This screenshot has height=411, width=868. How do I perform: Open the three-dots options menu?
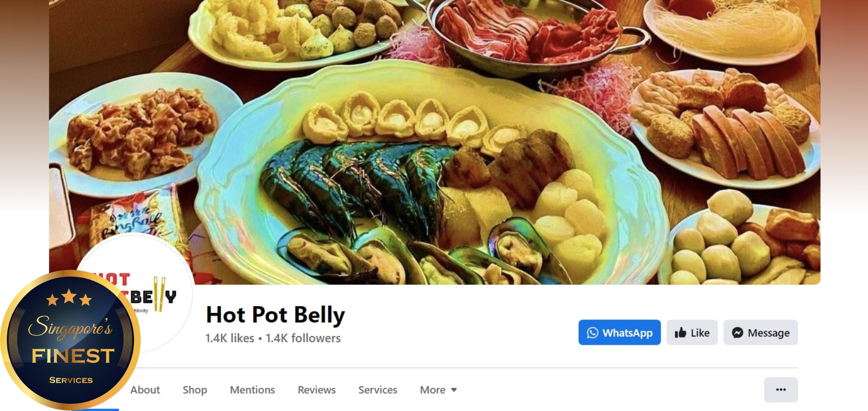tap(781, 390)
